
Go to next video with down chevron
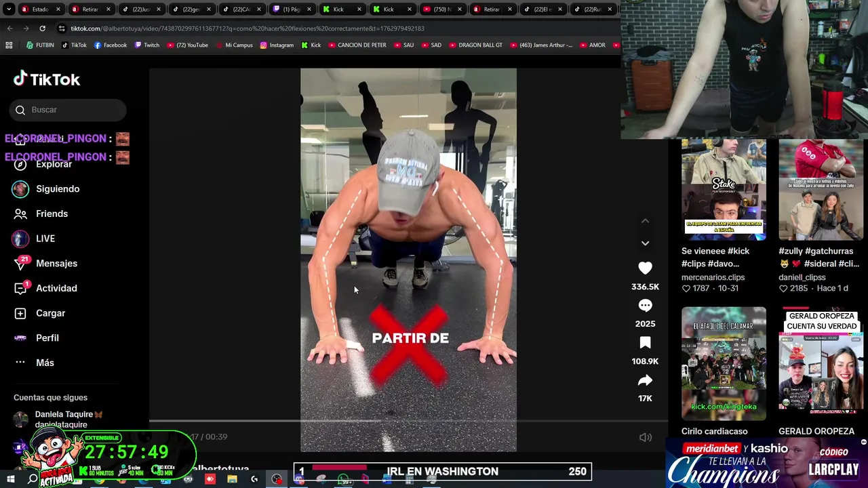[645, 243]
